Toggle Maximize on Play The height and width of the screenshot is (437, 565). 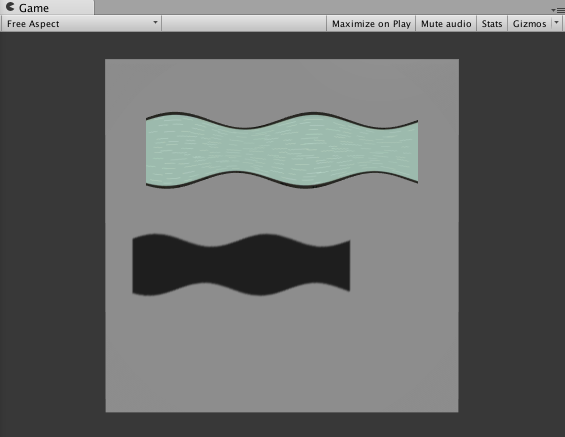tap(371, 24)
